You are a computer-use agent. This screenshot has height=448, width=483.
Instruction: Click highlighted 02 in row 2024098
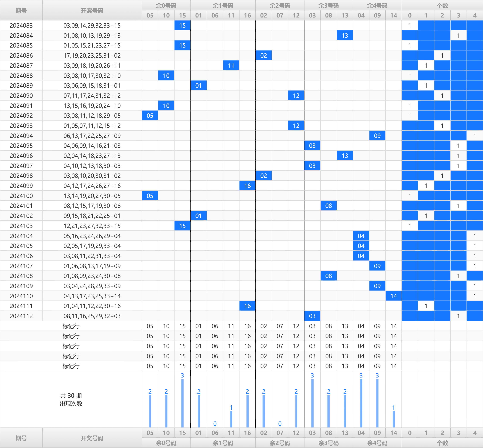[263, 176]
